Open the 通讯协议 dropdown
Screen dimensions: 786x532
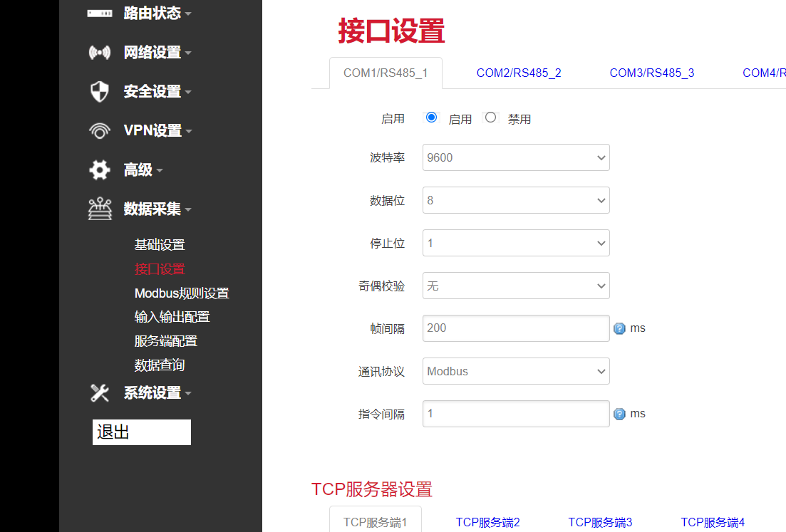coord(515,371)
